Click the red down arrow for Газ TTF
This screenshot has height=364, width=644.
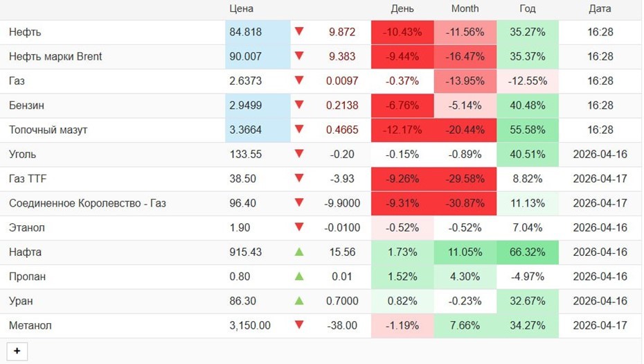pyautogui.click(x=299, y=178)
